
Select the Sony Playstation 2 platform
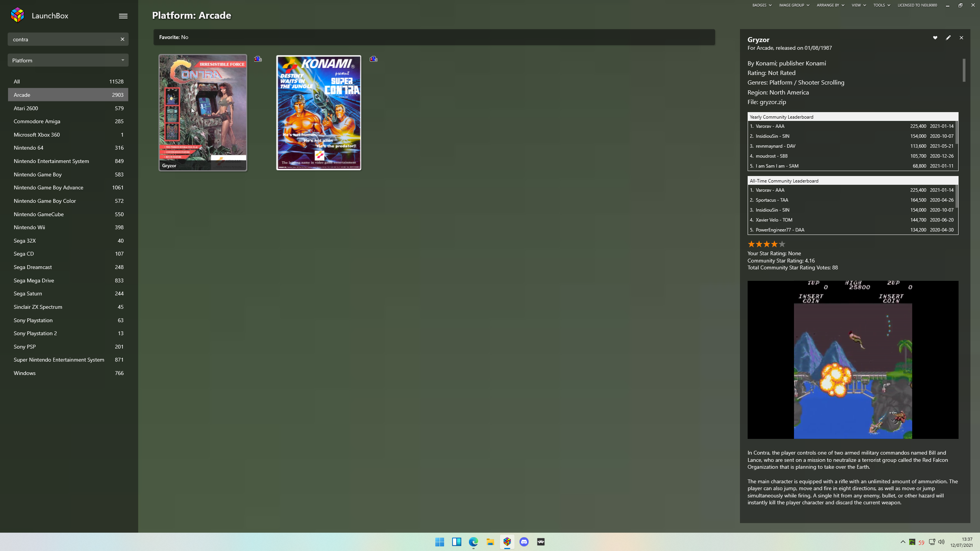tap(68, 333)
